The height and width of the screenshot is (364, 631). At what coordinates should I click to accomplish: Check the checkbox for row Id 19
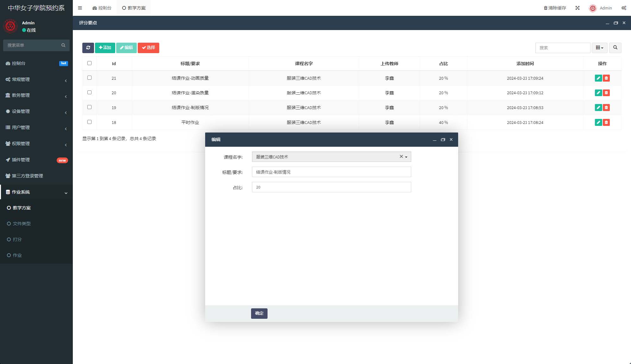(x=89, y=107)
